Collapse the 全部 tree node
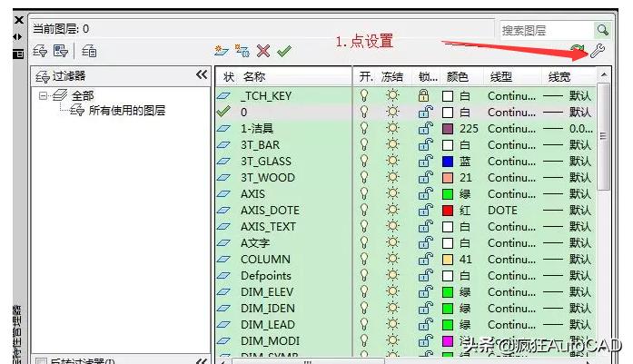The image size is (633, 364). pyautogui.click(x=43, y=95)
